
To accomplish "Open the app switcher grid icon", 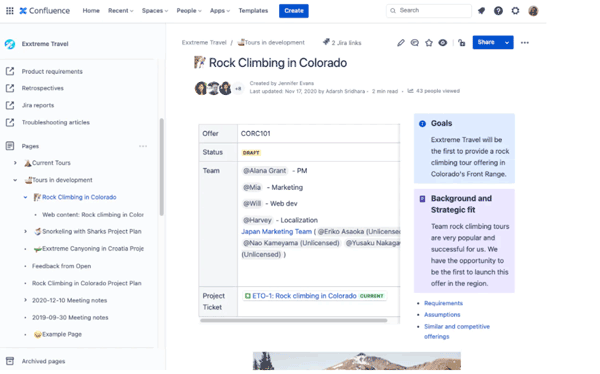I will click(10, 11).
